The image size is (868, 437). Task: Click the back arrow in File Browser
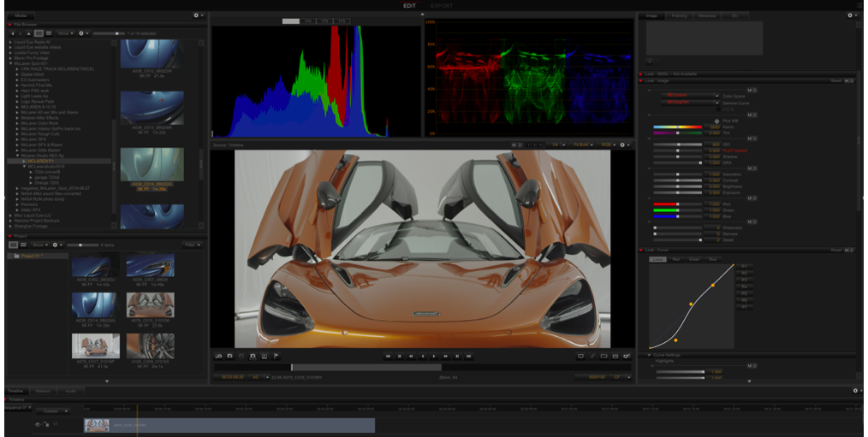13,33
